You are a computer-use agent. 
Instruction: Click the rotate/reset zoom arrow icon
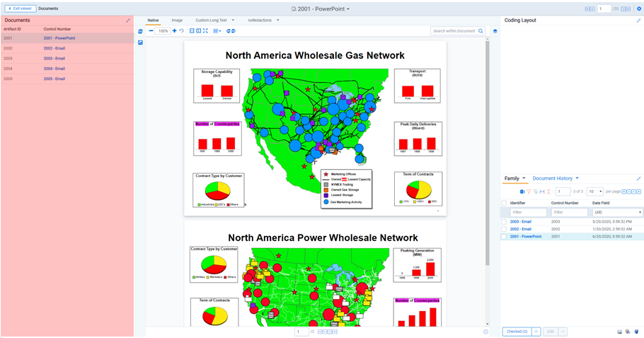pos(181,31)
